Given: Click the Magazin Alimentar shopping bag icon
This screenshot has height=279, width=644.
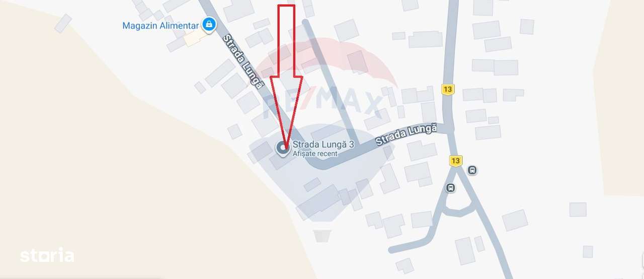Looking at the screenshot, I should coord(209,24).
